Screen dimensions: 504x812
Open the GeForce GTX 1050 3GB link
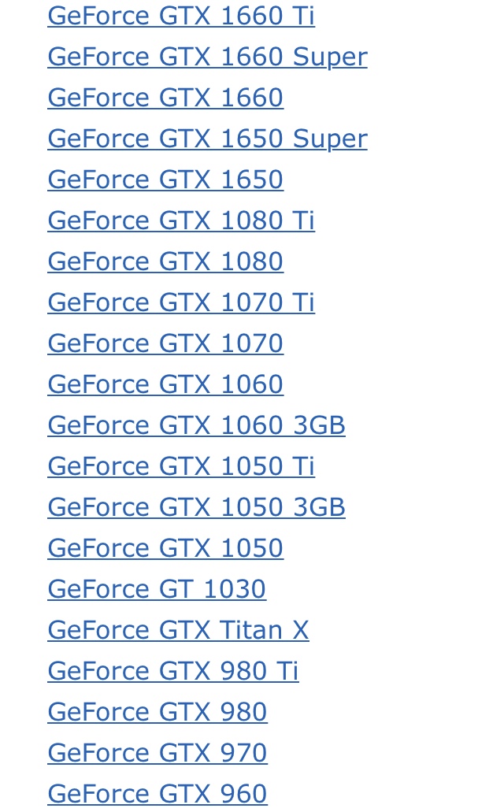[196, 506]
